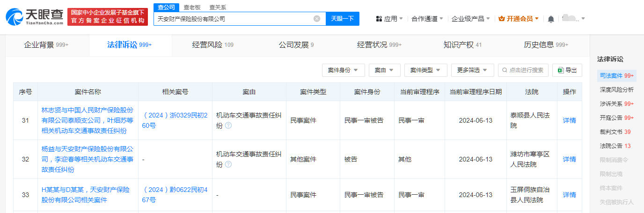Open the 案件类型 filter dropdown
This screenshot has width=644, height=213.
coord(425,70)
